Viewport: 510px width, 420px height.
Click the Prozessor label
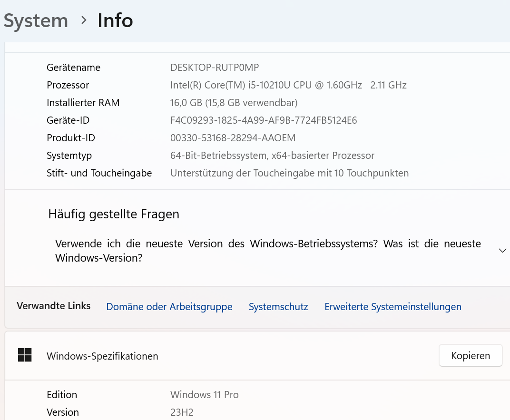[x=68, y=85]
